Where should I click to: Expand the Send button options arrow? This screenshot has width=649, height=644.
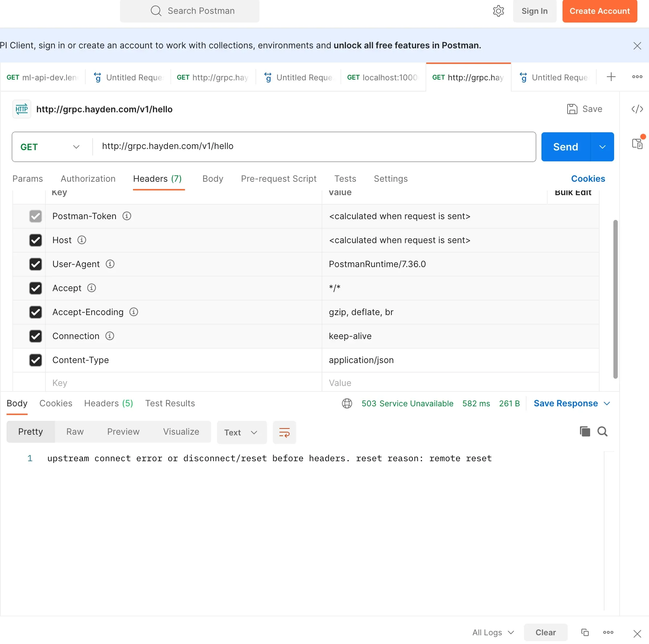602,147
